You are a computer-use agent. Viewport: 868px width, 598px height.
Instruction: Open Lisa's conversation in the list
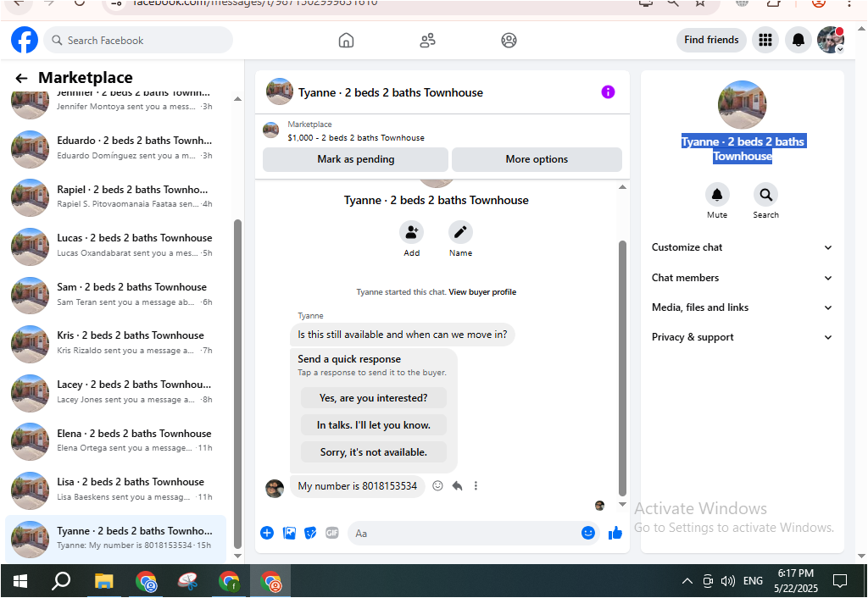(115, 490)
